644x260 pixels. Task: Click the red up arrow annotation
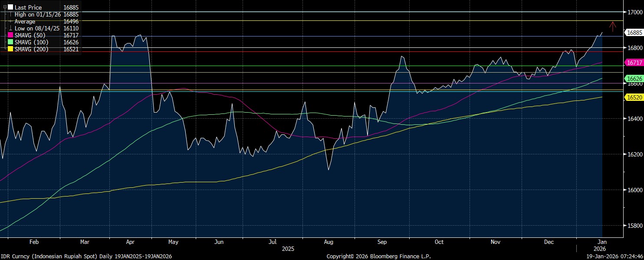pos(612,27)
